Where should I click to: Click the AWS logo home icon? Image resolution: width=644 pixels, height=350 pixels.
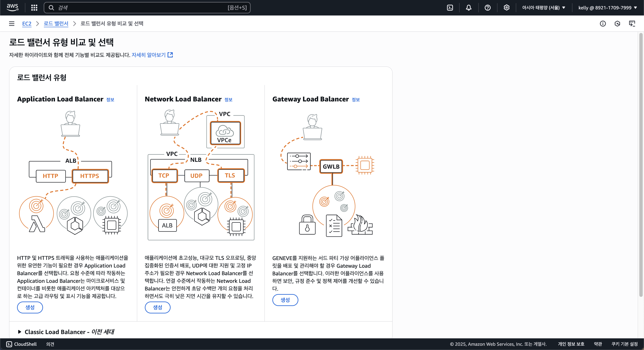point(13,7)
